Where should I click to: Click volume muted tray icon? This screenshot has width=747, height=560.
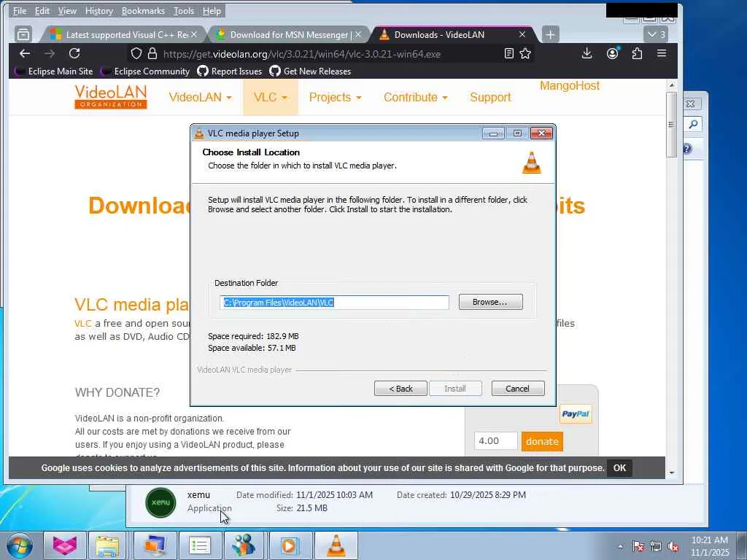click(673, 547)
